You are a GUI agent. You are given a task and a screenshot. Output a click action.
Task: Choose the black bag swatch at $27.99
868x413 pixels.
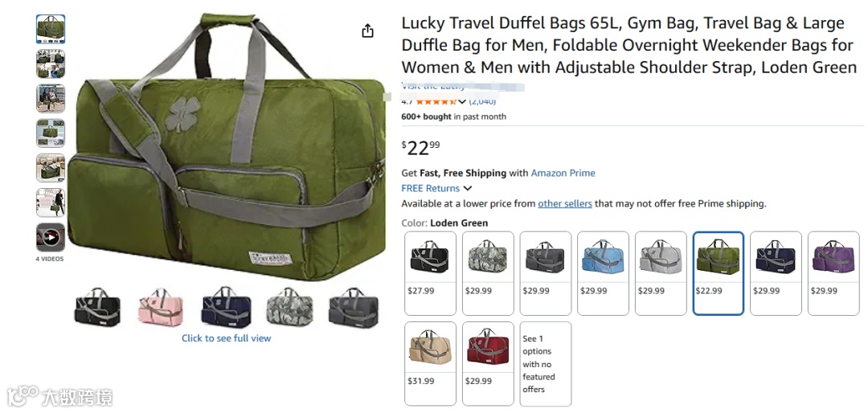tap(430, 273)
